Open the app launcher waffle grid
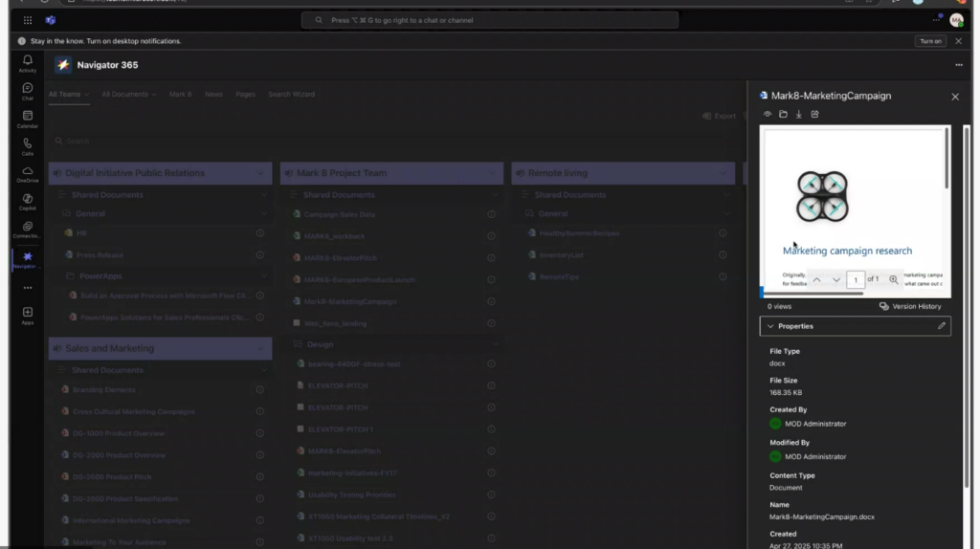This screenshot has width=980, height=549. 28,20
